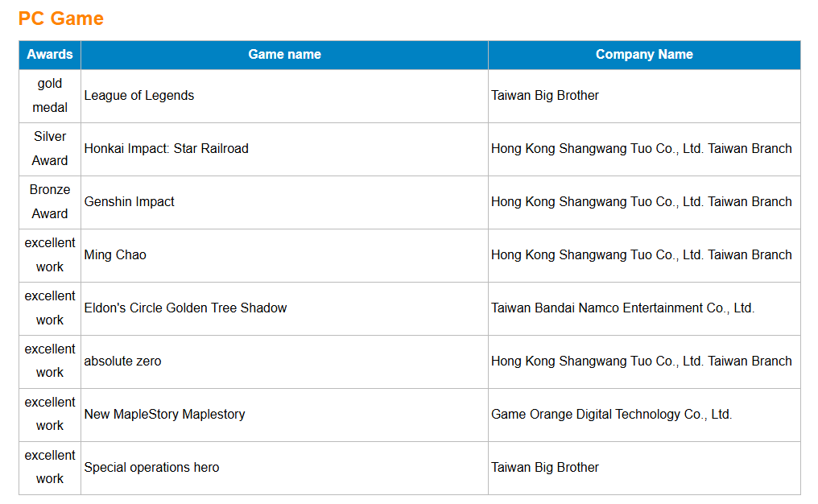Click excellent work cell beside absolute zero
Viewport: 818px width, 504px height.
[50, 361]
